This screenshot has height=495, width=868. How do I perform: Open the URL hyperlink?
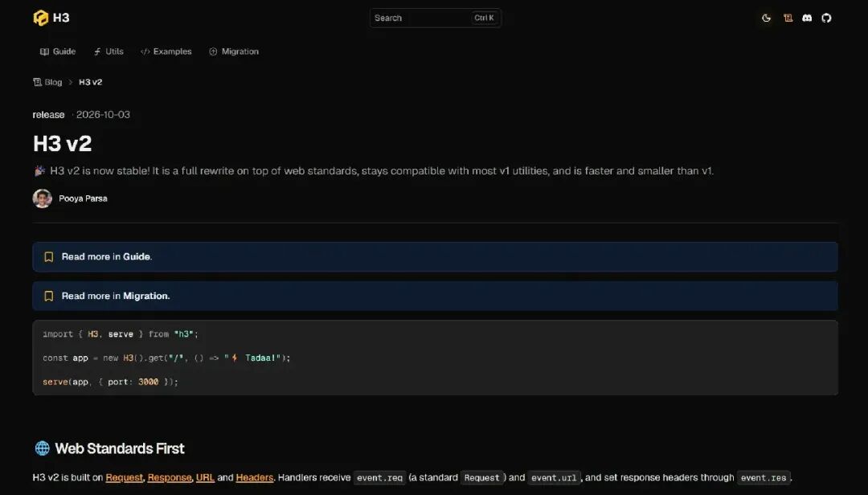(x=205, y=477)
